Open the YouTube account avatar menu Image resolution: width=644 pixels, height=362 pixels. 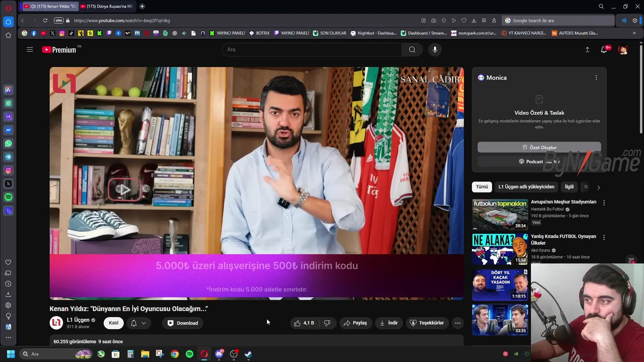tap(623, 49)
